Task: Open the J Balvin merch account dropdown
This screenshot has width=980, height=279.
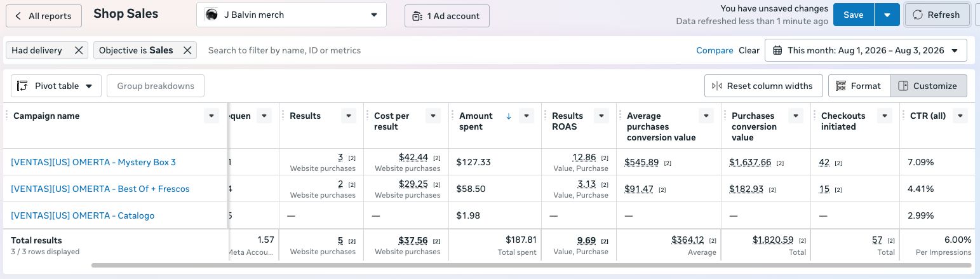Action: [x=292, y=15]
